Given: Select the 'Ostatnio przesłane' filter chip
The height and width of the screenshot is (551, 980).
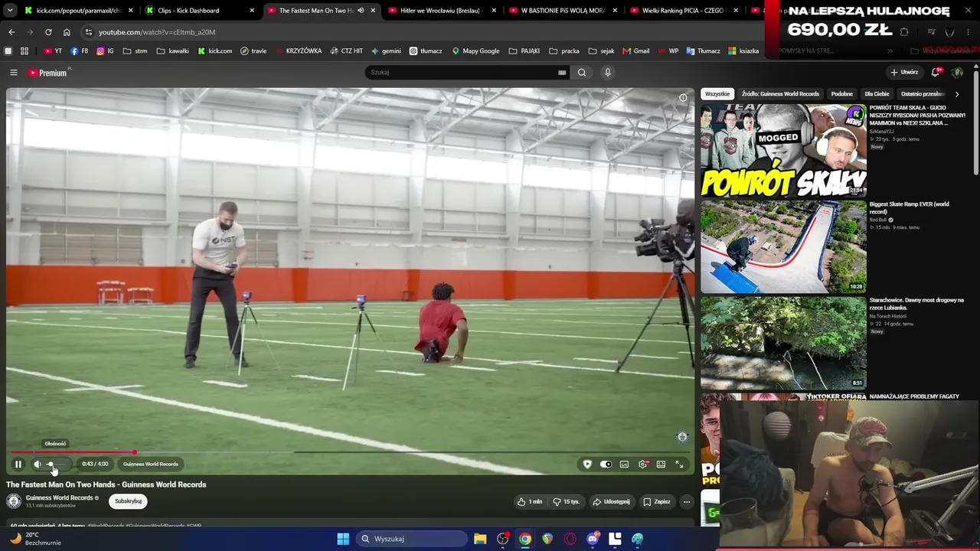Looking at the screenshot, I should (x=923, y=94).
